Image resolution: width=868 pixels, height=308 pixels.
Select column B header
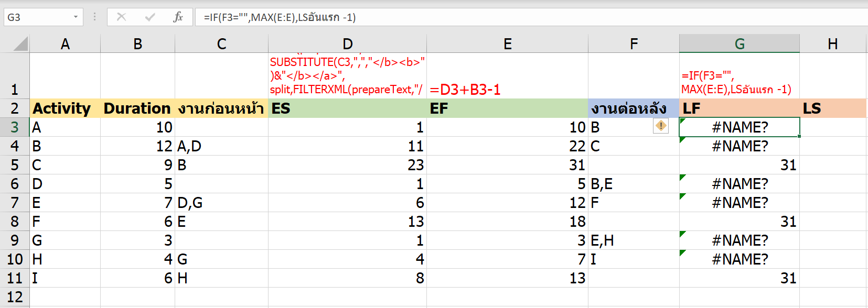tap(137, 44)
